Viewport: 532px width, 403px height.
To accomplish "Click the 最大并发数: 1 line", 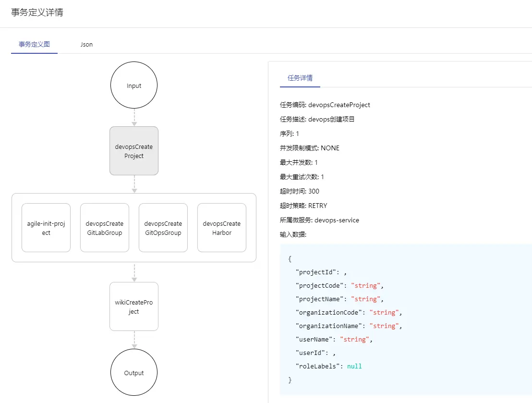I will point(299,163).
